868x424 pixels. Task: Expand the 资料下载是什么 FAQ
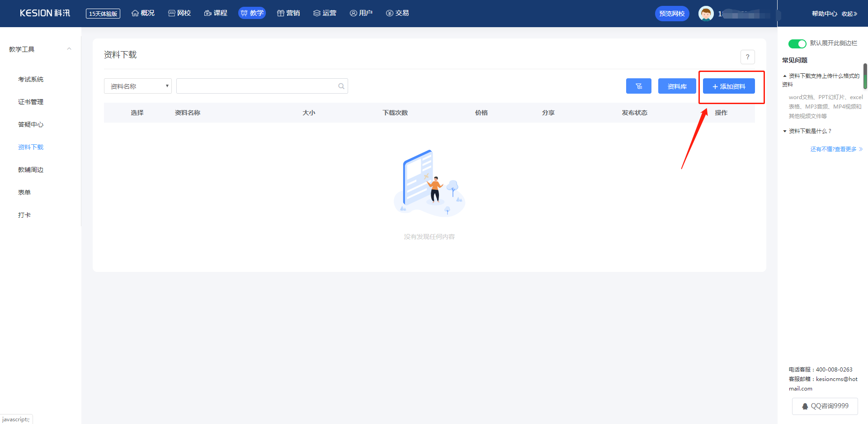point(807,131)
